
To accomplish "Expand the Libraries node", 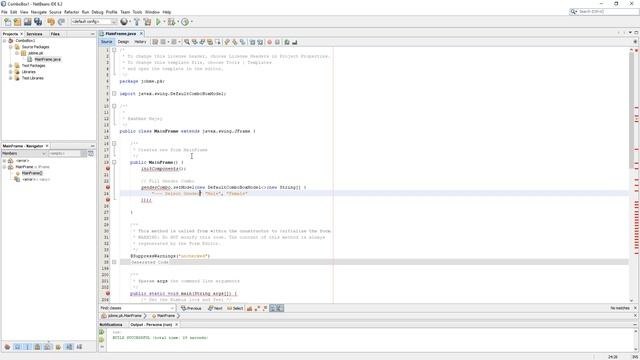I will click(11, 72).
